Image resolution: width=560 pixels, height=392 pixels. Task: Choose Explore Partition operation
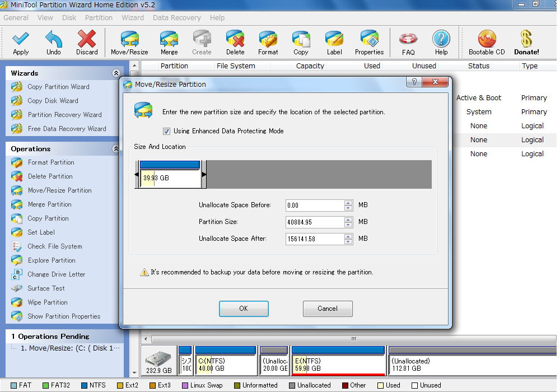52,260
